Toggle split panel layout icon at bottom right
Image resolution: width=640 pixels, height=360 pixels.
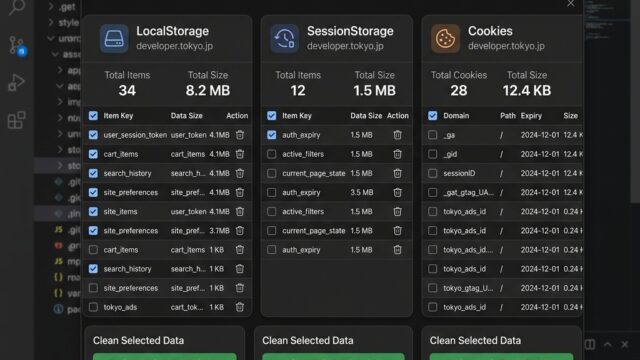tap(590, 344)
